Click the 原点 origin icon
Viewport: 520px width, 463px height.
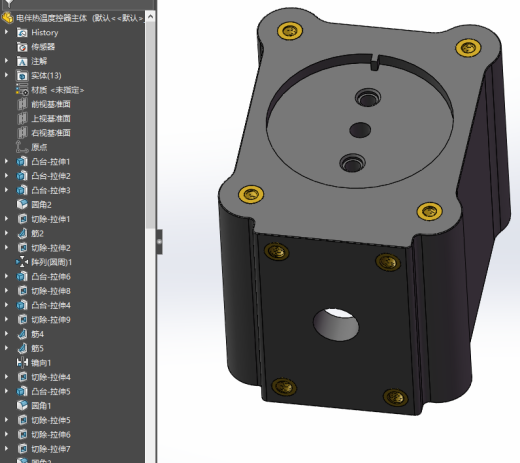click(x=22, y=147)
